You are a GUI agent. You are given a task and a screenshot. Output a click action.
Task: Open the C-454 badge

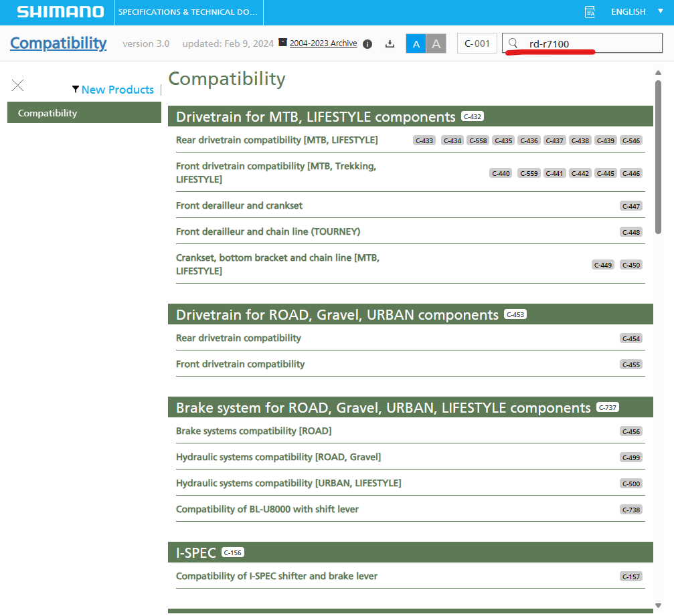click(631, 338)
